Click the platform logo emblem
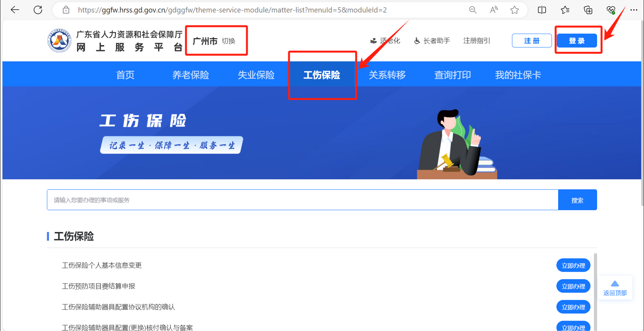Image resolution: width=644 pixels, height=331 pixels. [59, 40]
